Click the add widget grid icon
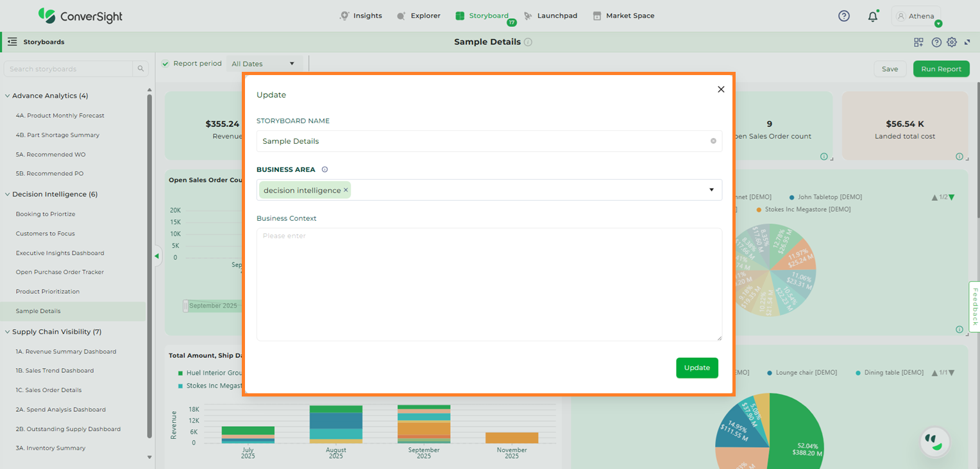980x469 pixels. pos(918,42)
